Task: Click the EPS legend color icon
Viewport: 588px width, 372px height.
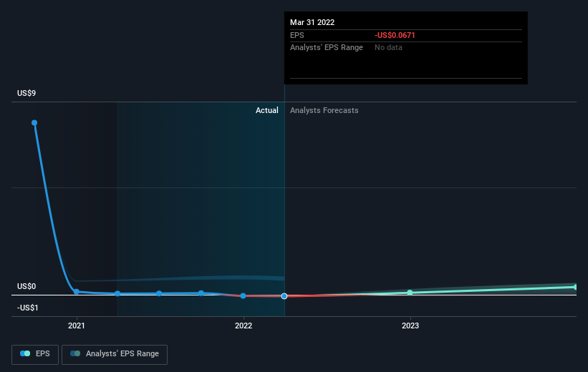Action: (x=25, y=353)
